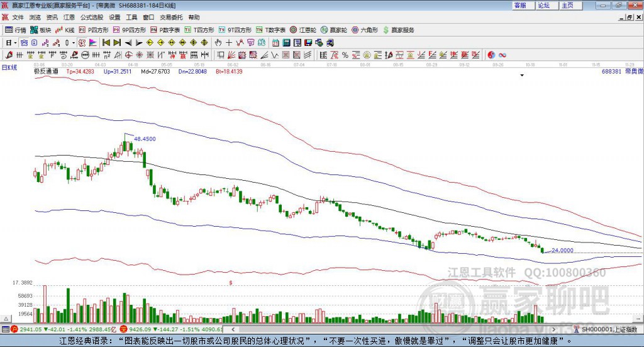Open the 浏览 menu
This screenshot has height=347, width=644.
click(35, 17)
